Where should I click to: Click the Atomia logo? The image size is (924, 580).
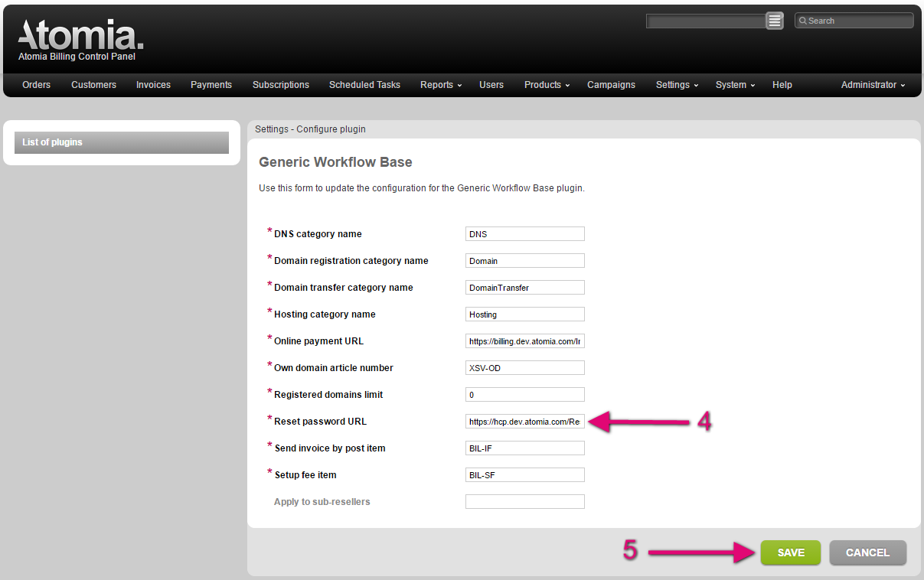tap(80, 35)
